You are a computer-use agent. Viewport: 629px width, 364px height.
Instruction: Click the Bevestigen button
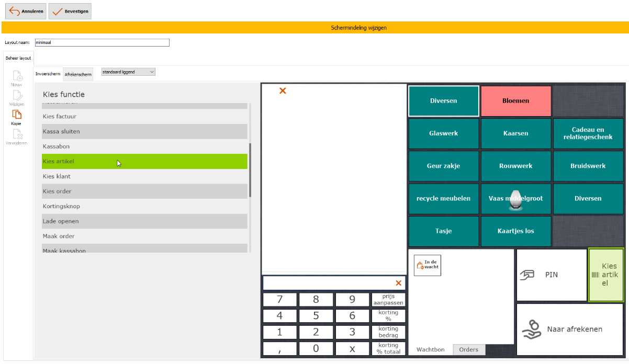point(70,12)
